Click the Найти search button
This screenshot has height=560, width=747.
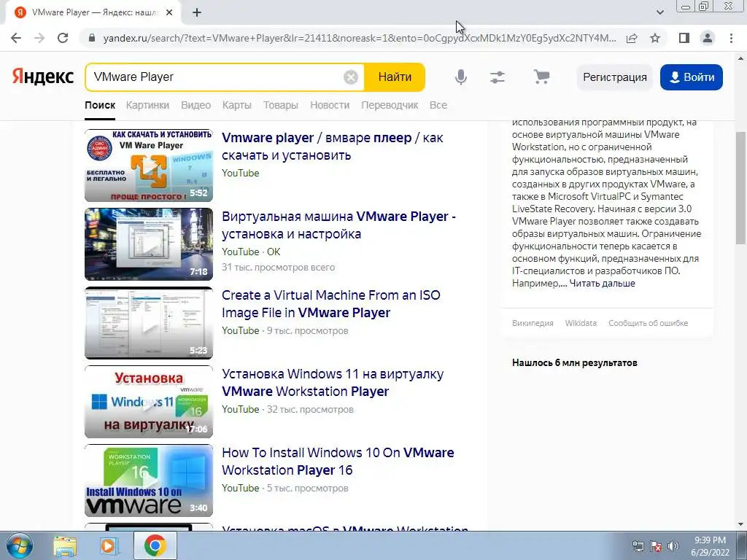(x=395, y=77)
